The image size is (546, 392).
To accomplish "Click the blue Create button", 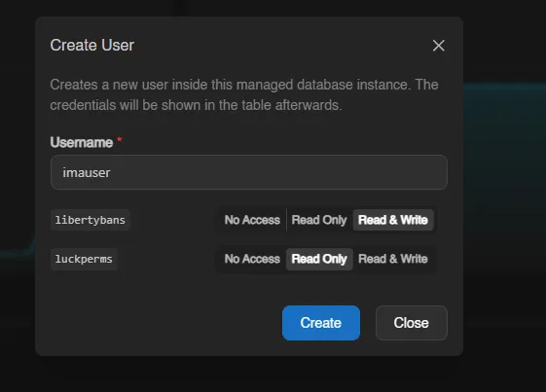I will coord(321,323).
